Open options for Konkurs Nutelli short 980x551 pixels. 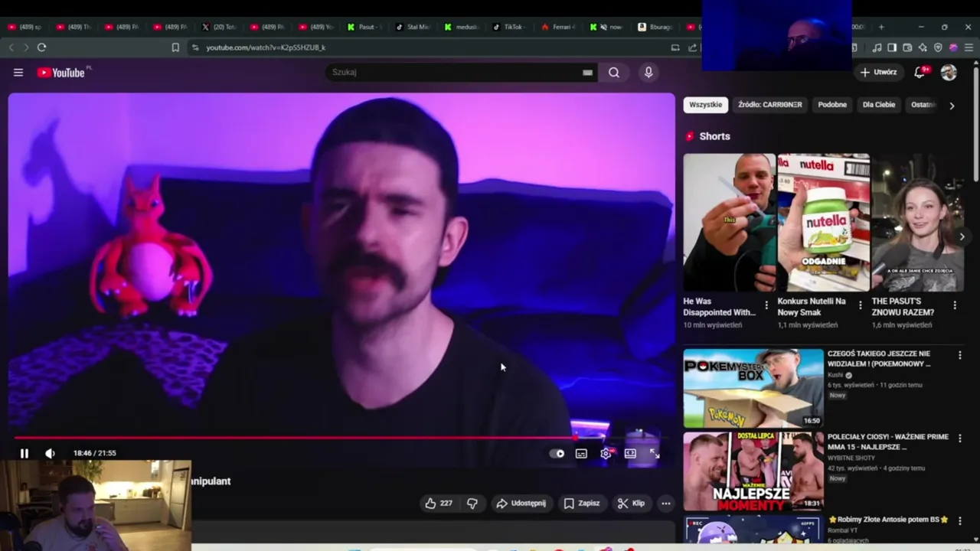point(861,305)
